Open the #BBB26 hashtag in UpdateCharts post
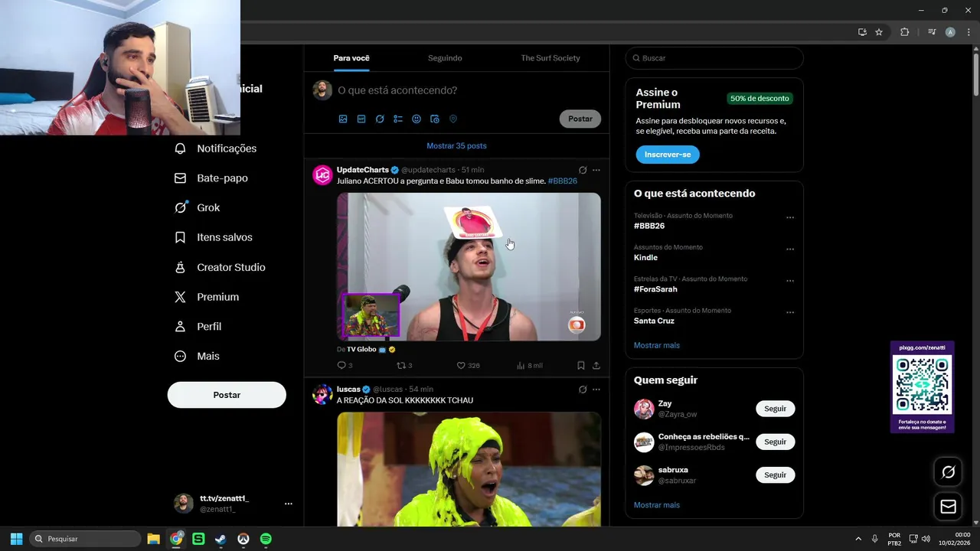 pos(563,181)
